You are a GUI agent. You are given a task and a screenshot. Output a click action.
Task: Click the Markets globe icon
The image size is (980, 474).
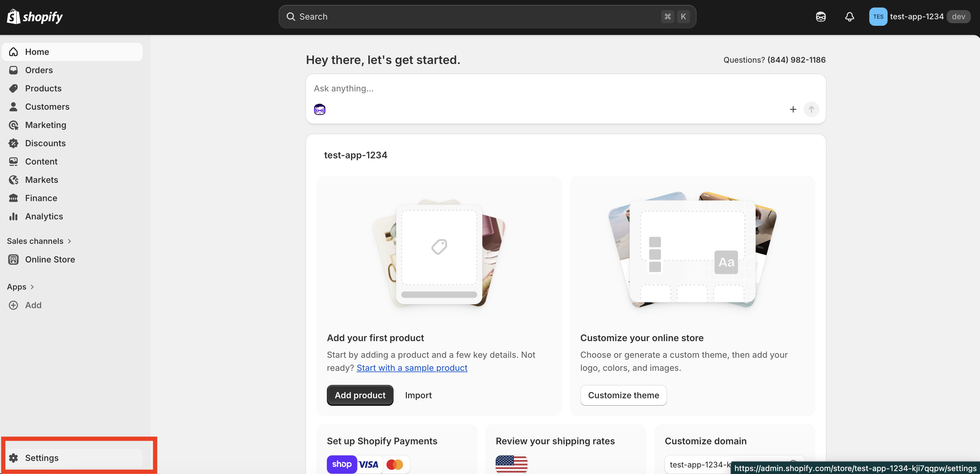click(x=14, y=180)
